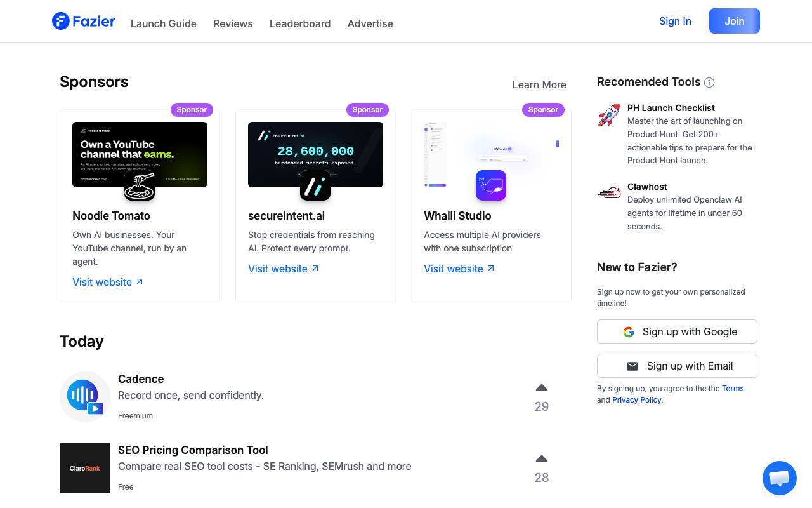Click the Free tag under SEO Pricing Tool
This screenshot has width=812, height=508.
pos(126,487)
